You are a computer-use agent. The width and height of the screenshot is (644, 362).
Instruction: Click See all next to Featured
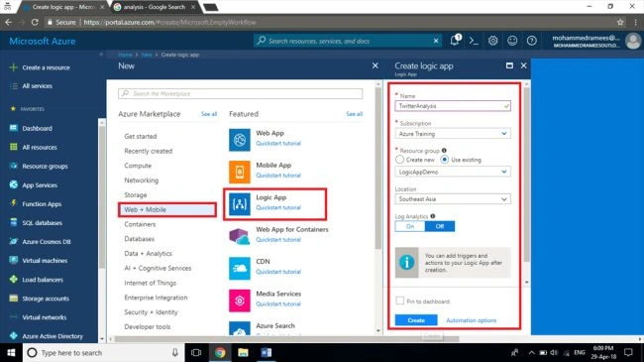[x=354, y=114]
